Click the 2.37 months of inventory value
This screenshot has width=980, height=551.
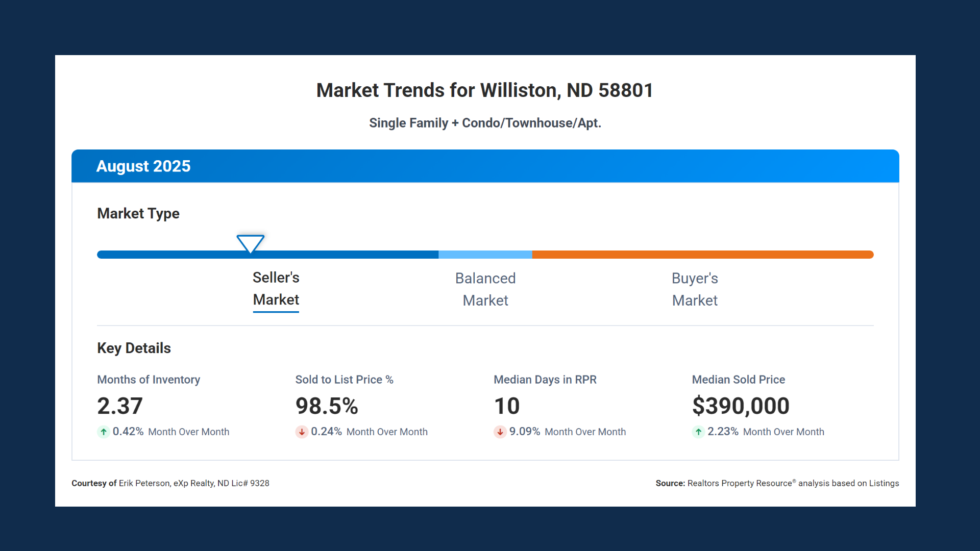tap(120, 406)
